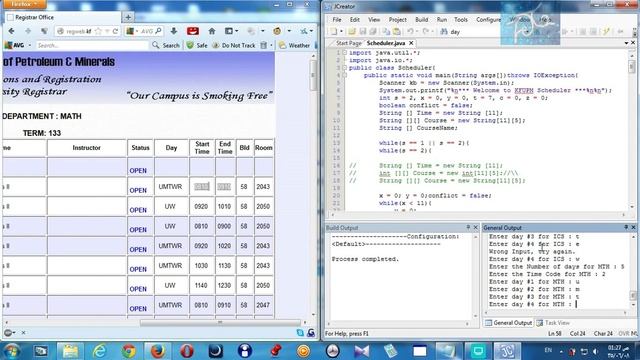Bookmark this page with the star icon
This screenshot has width=640, height=360.
coord(98,31)
